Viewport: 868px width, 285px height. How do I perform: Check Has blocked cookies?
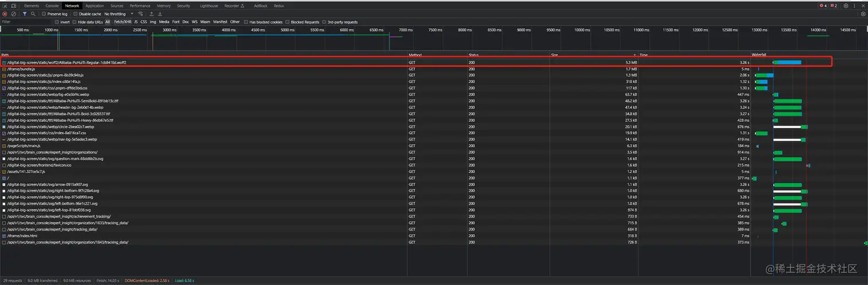click(x=246, y=22)
